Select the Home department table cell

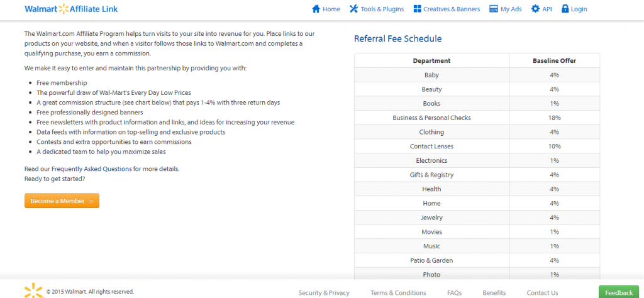(431, 203)
